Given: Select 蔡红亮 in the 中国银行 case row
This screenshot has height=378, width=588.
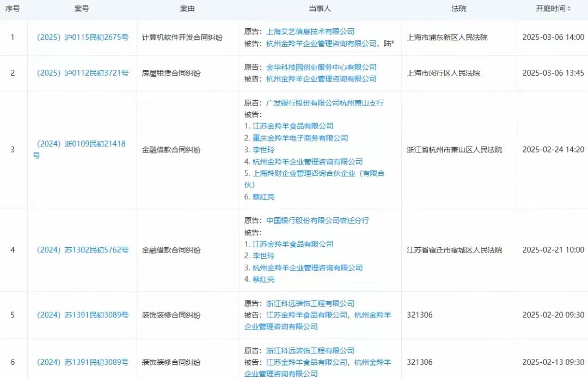Looking at the screenshot, I should tap(264, 279).
